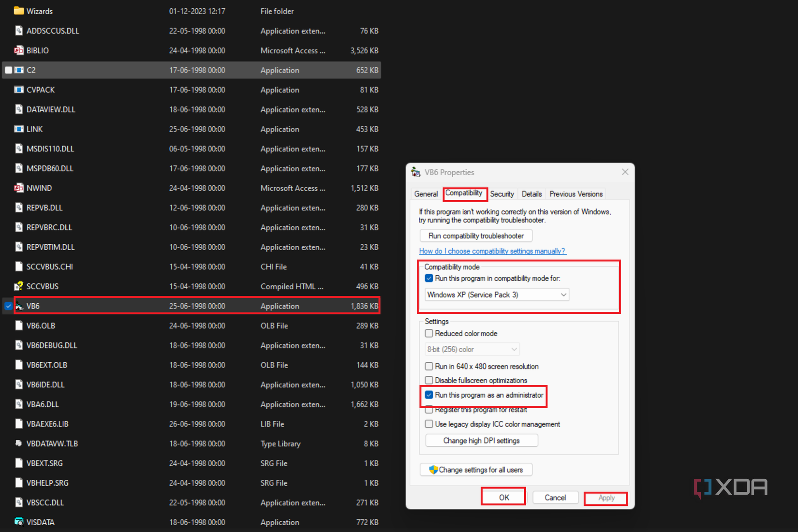Enable Reduced color mode

429,333
